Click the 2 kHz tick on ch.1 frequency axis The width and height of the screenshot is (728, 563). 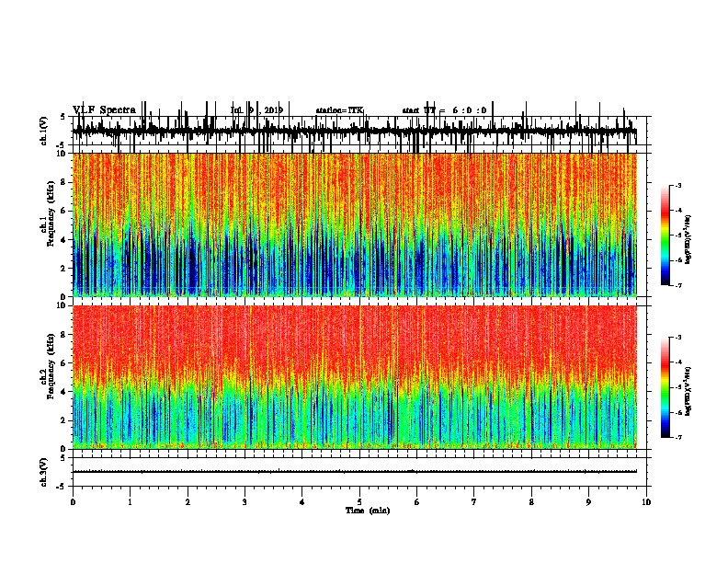tap(63, 269)
